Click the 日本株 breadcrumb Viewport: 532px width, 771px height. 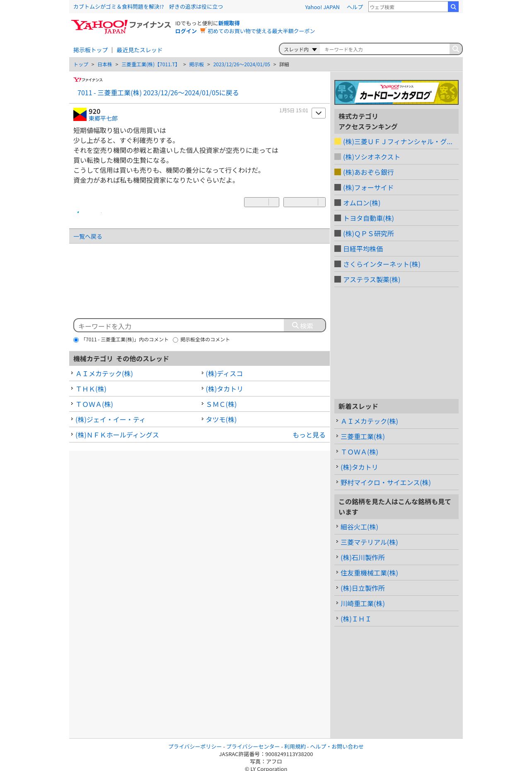(105, 65)
